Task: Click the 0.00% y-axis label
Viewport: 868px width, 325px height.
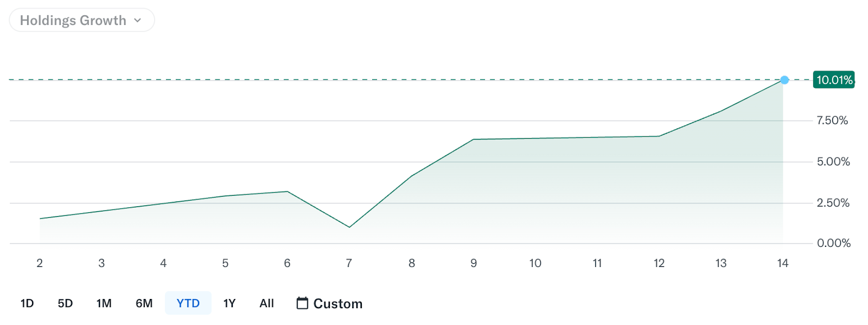Action: (834, 243)
